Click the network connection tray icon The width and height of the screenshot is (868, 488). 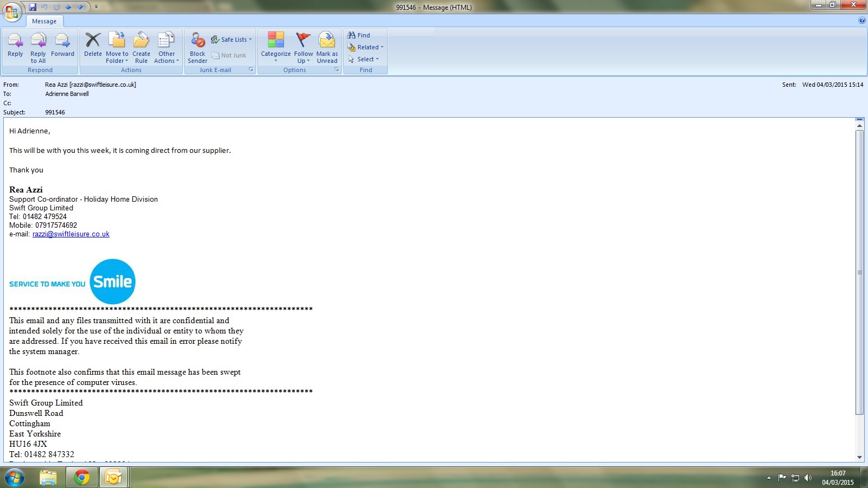tap(795, 478)
